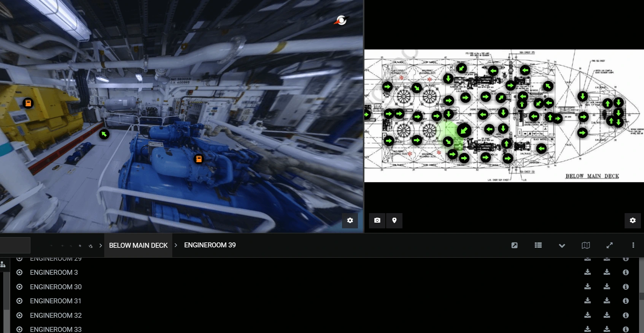
Task: Click the target icon beside ENGINEROOM 30
Action: [x=19, y=287]
